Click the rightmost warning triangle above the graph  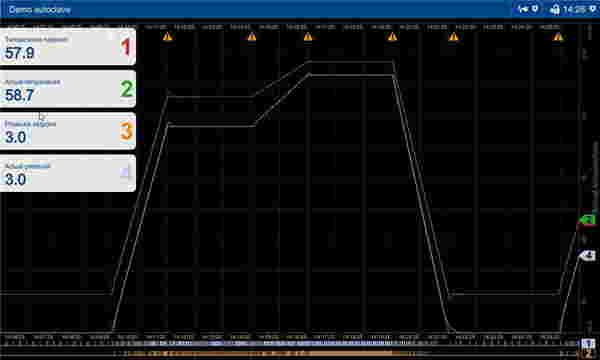(x=558, y=37)
